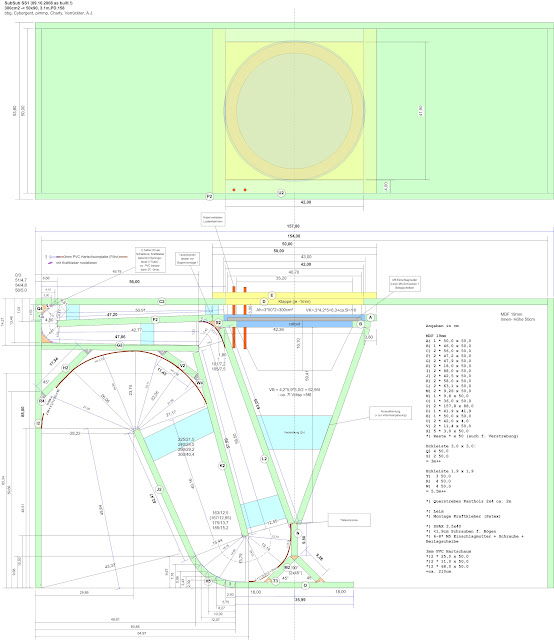This screenshot has width=554, height=640.
Task: Click the circled T3 marker at bottom
Action: pyautogui.click(x=276, y=581)
